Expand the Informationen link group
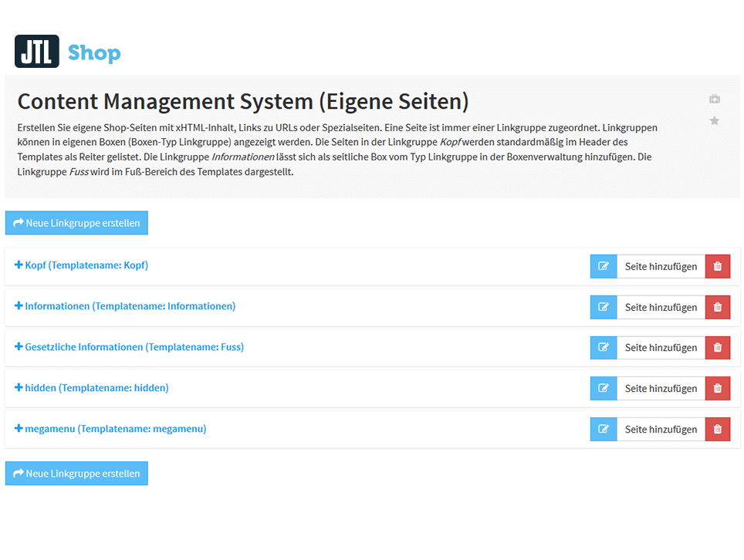744x560 pixels. click(x=126, y=306)
